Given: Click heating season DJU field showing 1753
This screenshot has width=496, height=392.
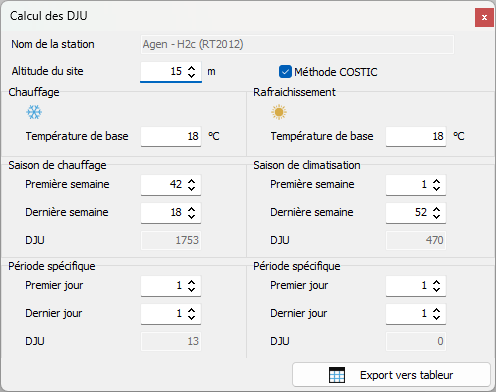Looking at the screenshot, I should [x=171, y=240].
